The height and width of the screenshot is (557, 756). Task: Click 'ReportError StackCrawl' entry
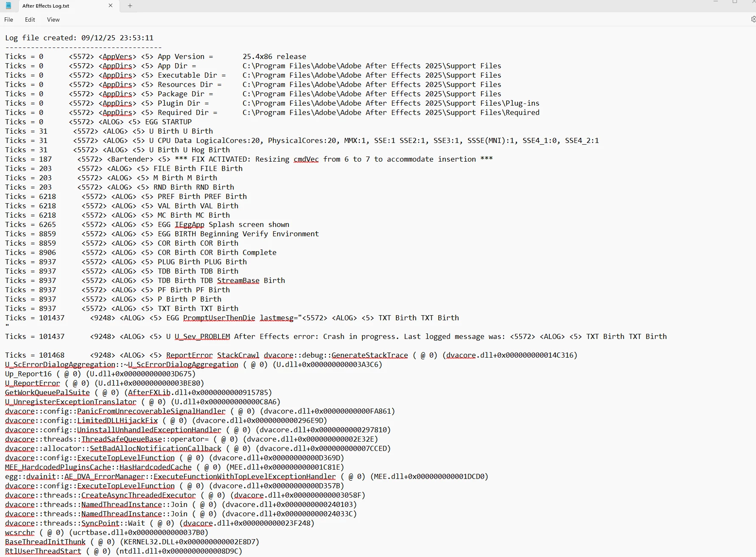click(213, 355)
